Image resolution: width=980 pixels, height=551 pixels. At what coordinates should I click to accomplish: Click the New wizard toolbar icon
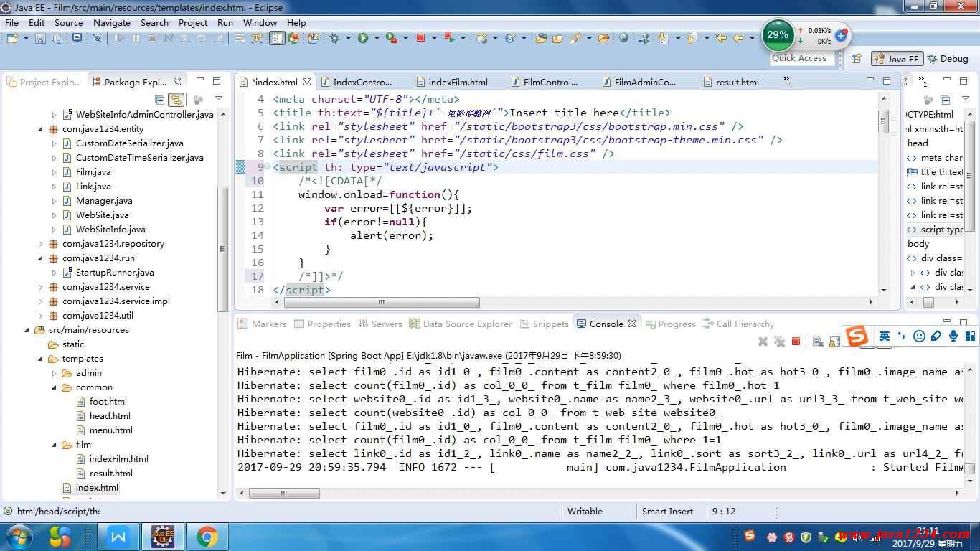click(x=12, y=38)
